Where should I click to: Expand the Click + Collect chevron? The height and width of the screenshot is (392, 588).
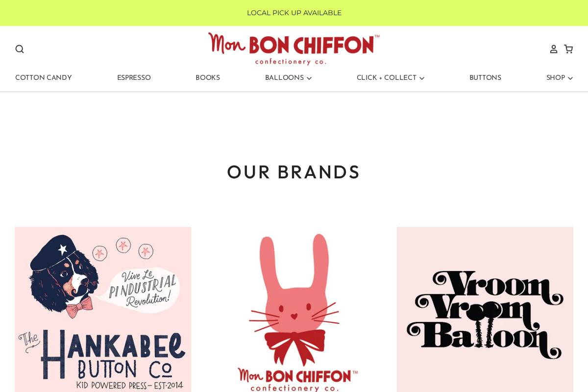click(422, 78)
